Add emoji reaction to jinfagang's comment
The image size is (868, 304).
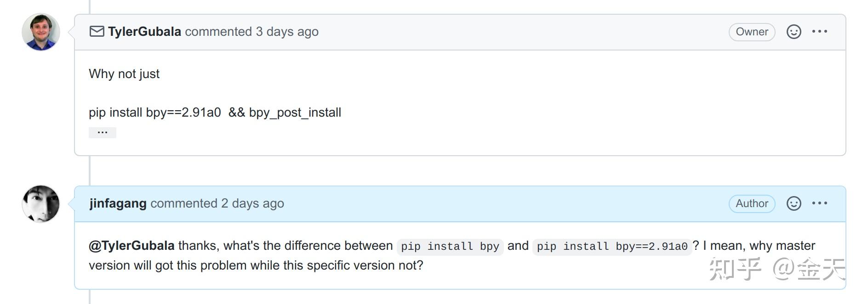pos(794,203)
